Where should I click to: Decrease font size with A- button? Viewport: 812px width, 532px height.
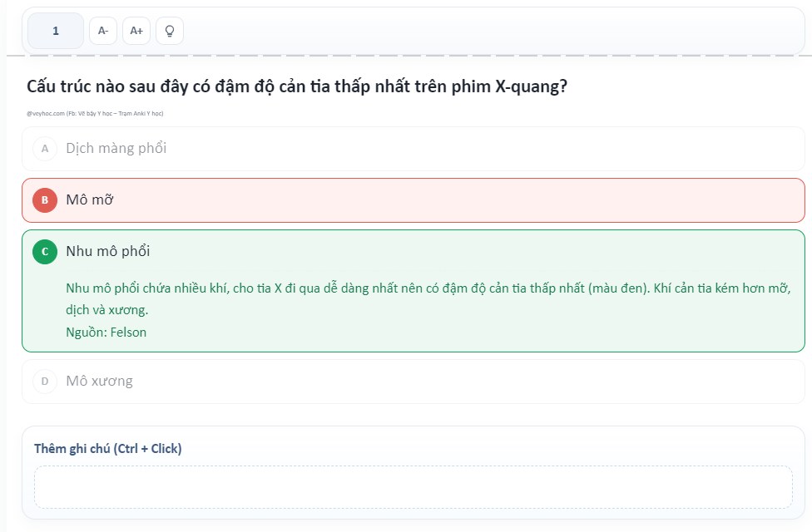[103, 31]
